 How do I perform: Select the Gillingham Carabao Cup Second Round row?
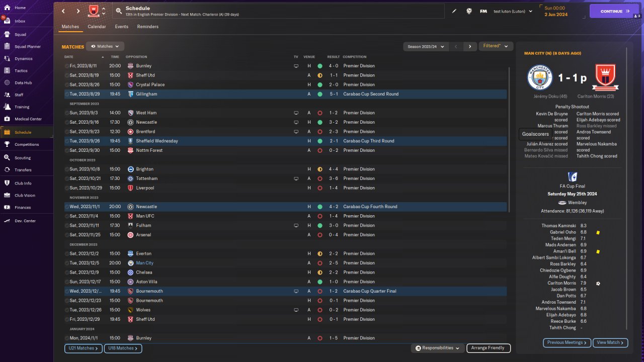pos(285,94)
